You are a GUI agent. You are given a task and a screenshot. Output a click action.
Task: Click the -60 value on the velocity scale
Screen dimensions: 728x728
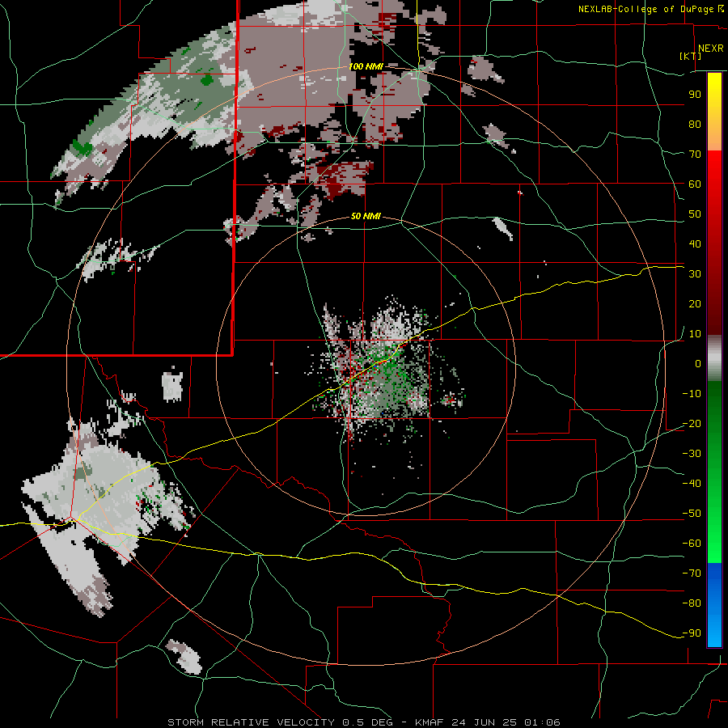click(x=692, y=544)
